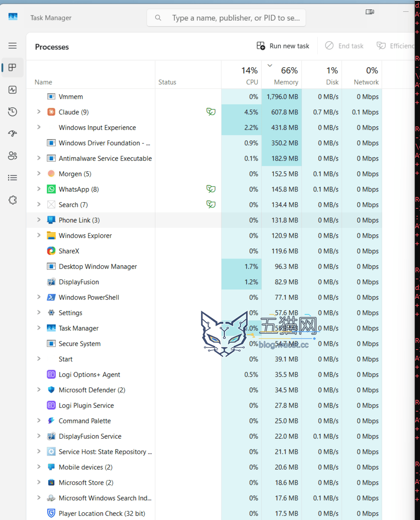Select the Desktop Window Manager row
Image resolution: width=420 pixels, height=520 pixels.
pos(204,266)
